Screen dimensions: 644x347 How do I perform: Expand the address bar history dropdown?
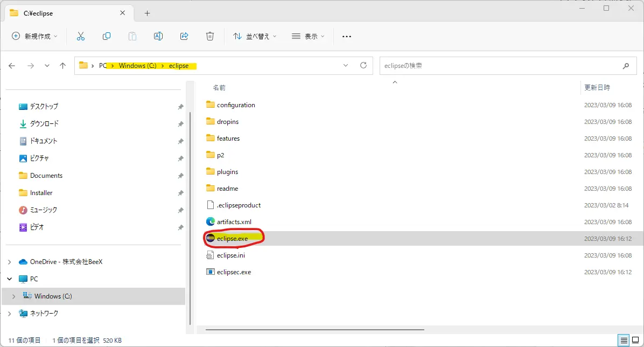[x=346, y=65]
